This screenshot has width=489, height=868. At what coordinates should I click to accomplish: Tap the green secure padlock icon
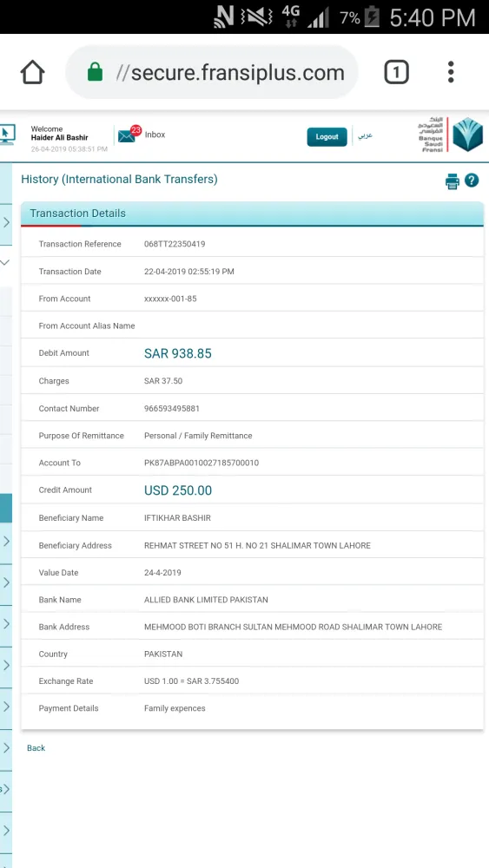(x=96, y=72)
